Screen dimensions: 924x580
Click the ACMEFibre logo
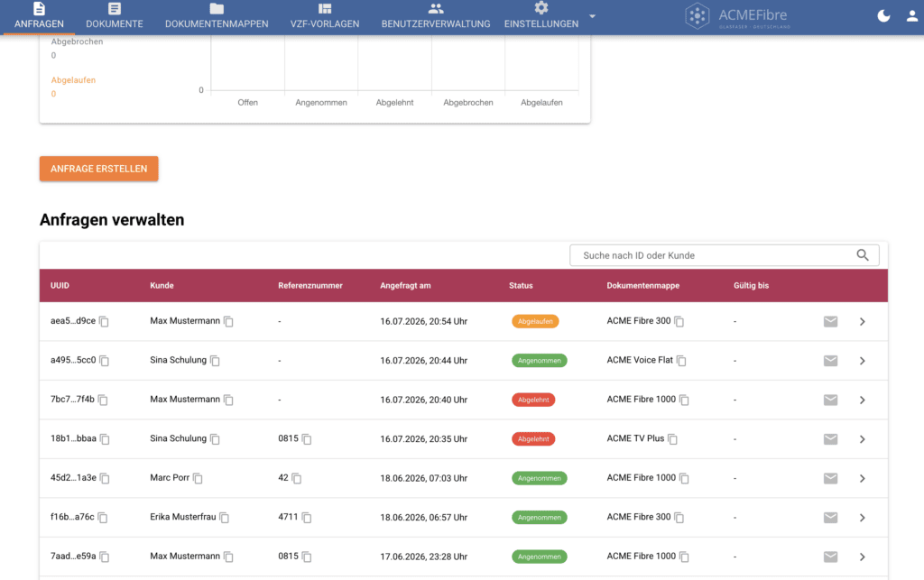tap(737, 16)
